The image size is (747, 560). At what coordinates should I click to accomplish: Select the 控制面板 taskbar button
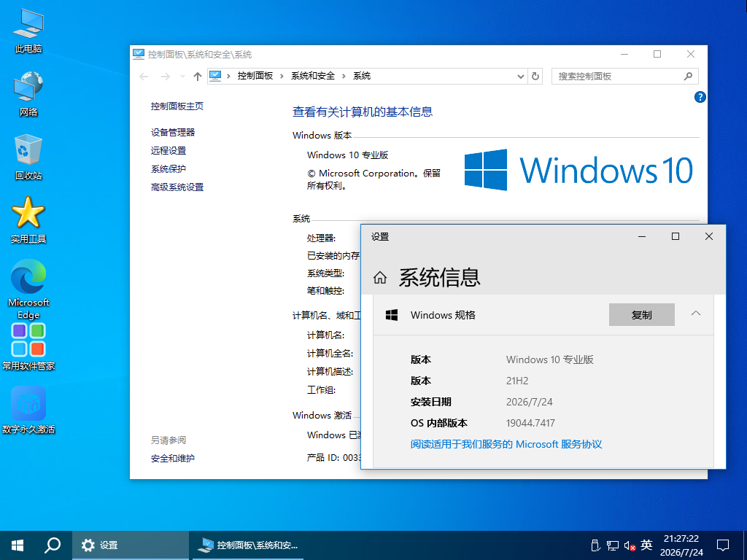(247, 545)
